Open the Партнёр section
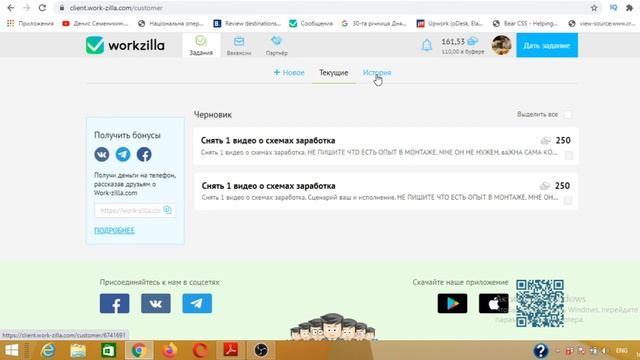 (276, 45)
